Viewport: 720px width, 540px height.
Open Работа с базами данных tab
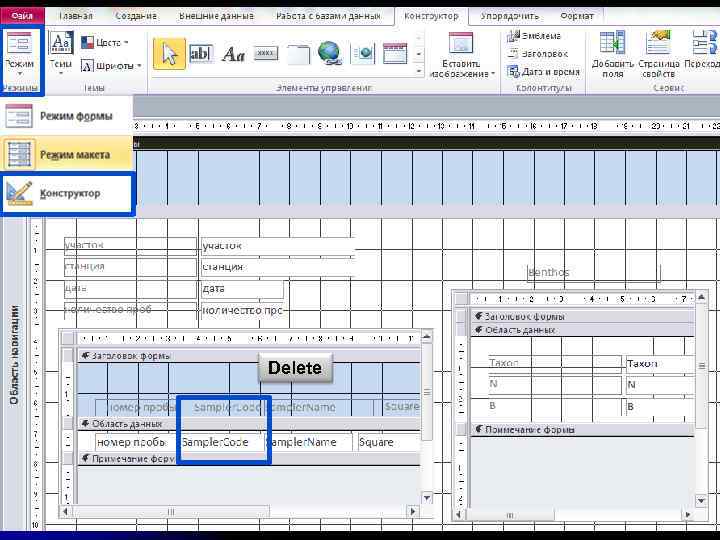pyautogui.click(x=328, y=16)
